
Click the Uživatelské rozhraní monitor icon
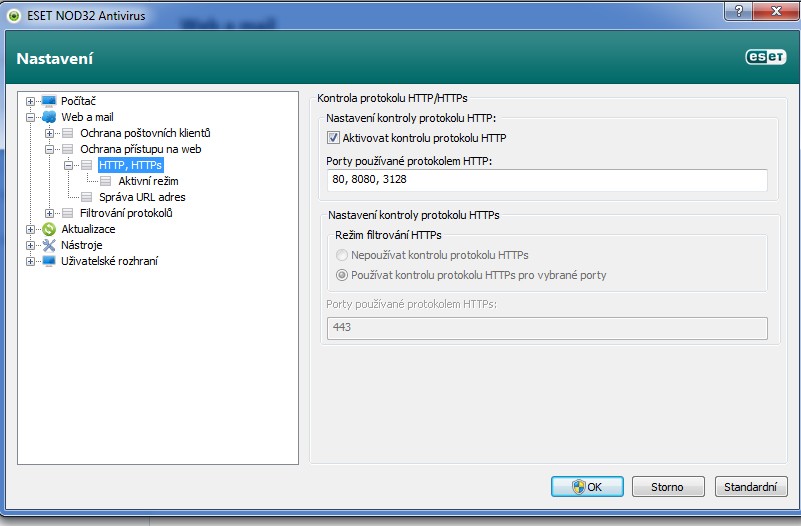point(49,261)
